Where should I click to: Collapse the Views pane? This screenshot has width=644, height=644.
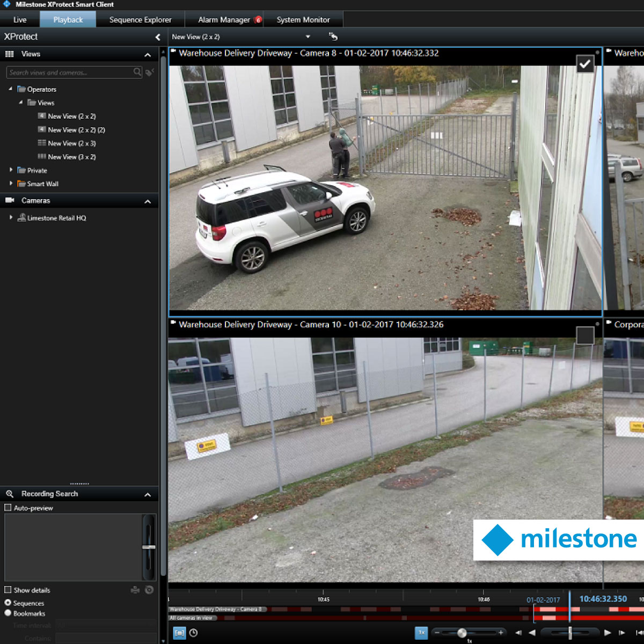(x=148, y=55)
